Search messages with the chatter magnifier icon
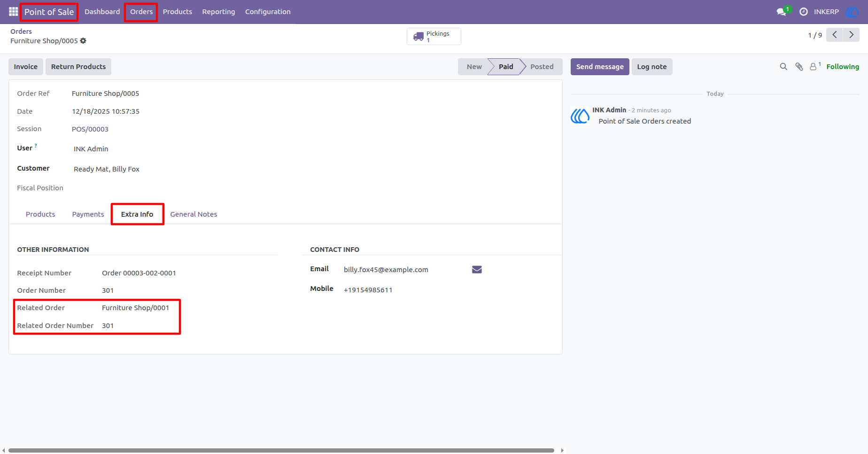The width and height of the screenshot is (868, 454). (x=783, y=67)
